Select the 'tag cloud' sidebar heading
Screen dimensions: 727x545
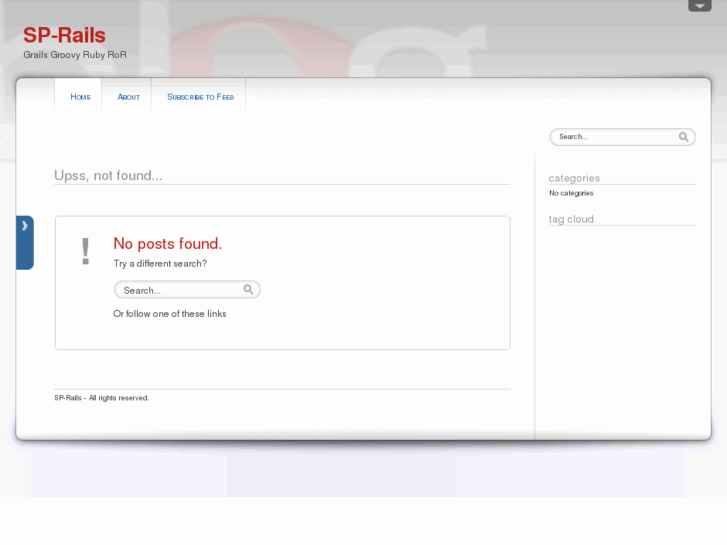tap(571, 219)
